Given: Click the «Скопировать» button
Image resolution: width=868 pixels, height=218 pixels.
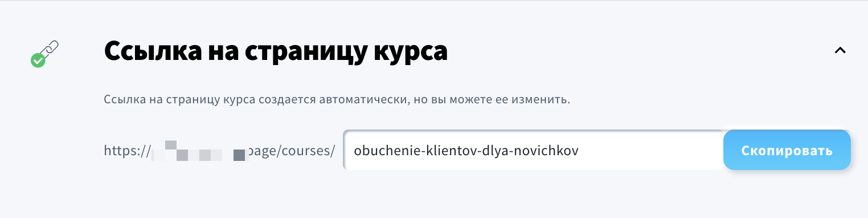Looking at the screenshot, I should point(787,151).
